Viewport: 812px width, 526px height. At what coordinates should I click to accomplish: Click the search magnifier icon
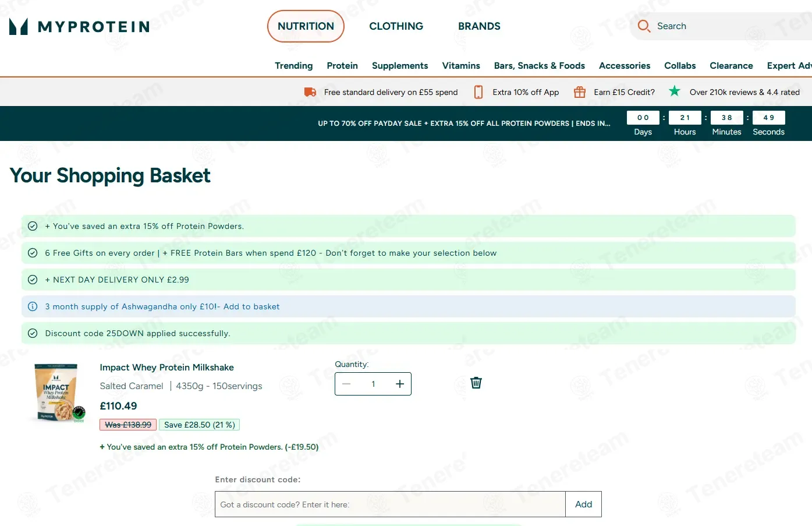click(x=644, y=26)
